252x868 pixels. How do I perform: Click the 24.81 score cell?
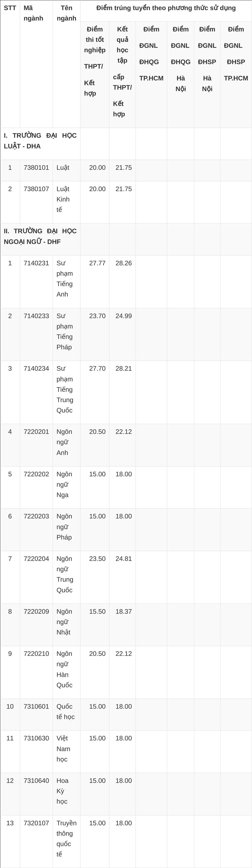point(124,559)
